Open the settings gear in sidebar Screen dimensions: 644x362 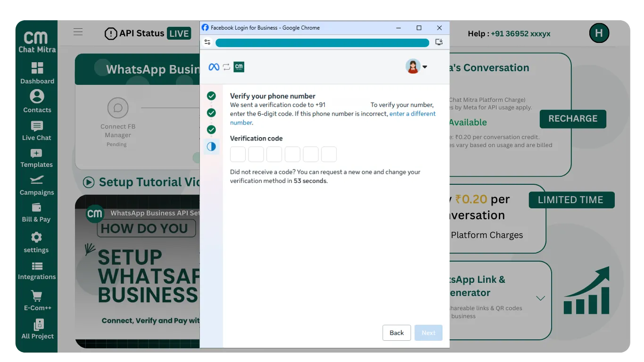[x=36, y=237]
